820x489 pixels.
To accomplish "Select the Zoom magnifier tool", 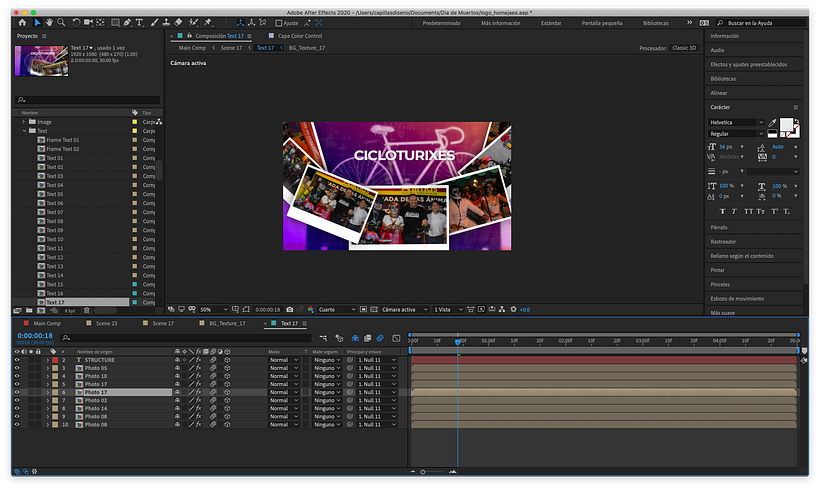I will [x=61, y=22].
